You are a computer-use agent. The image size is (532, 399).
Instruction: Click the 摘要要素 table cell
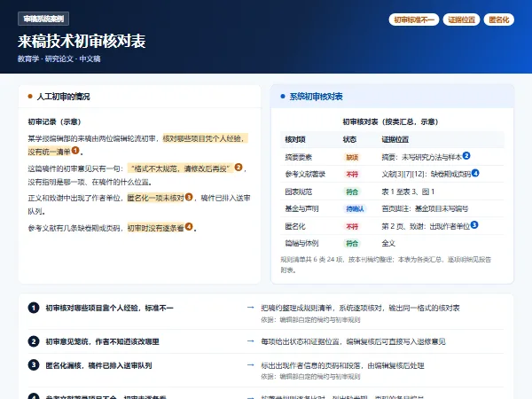pos(298,157)
